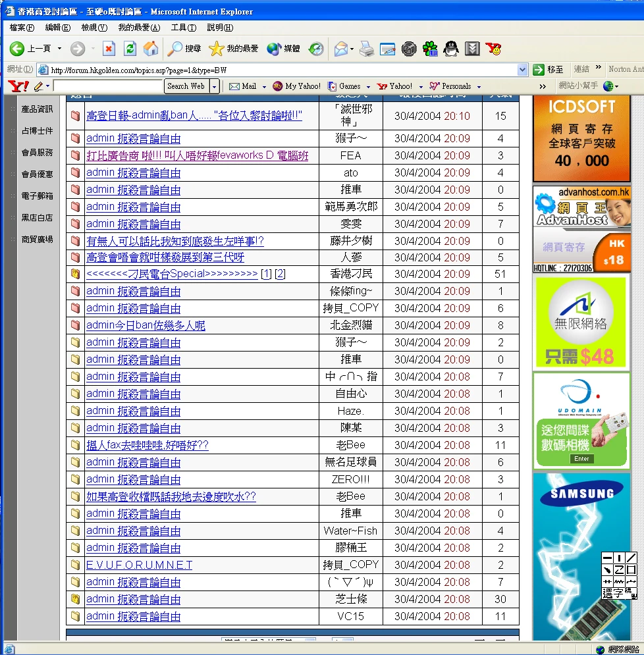Click the 網站小幫手 toolbar label

pyautogui.click(x=578, y=86)
